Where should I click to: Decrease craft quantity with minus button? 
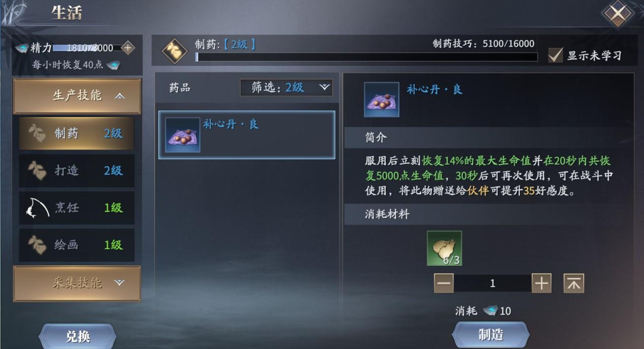(444, 284)
